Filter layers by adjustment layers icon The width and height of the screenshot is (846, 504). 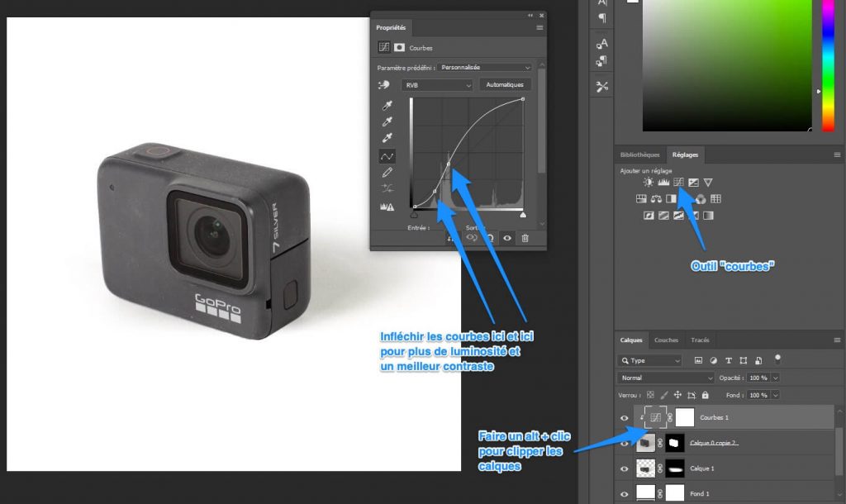click(x=713, y=360)
